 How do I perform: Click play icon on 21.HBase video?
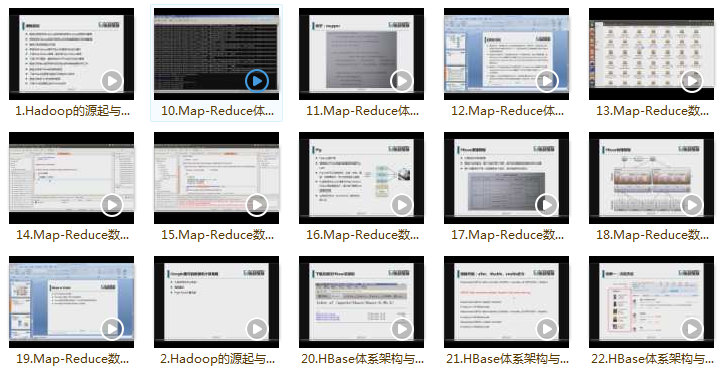pos(547,329)
